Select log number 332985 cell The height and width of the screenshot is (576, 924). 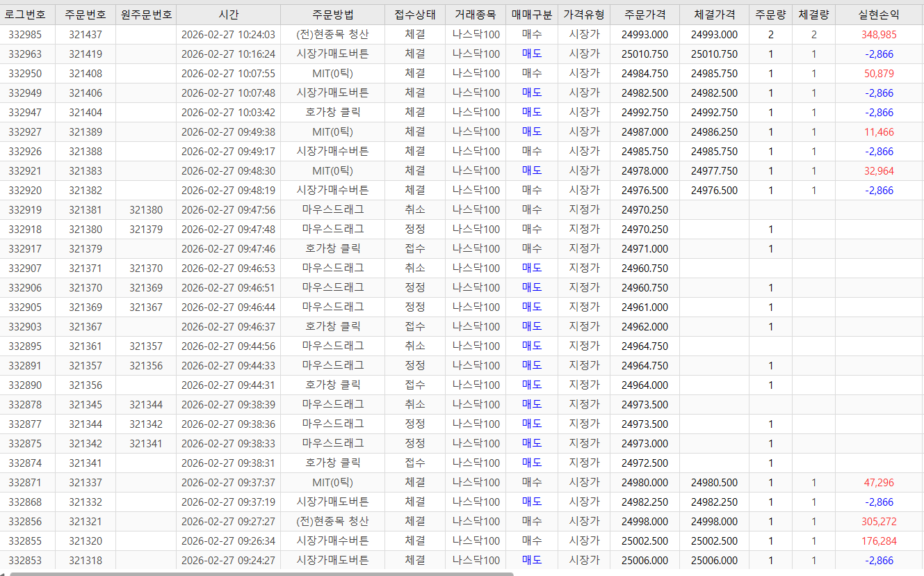[x=25, y=34]
